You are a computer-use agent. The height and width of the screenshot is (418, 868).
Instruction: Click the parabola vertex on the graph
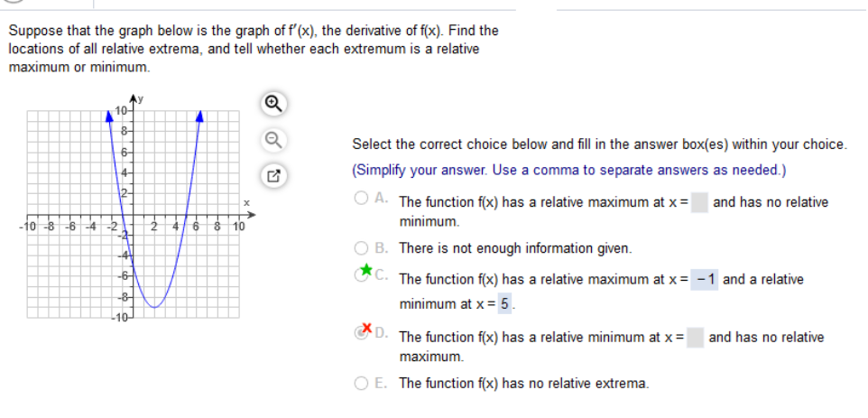[x=155, y=307]
